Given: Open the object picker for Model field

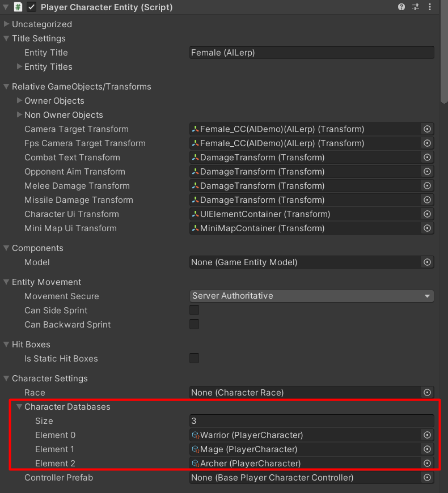Looking at the screenshot, I should tap(427, 262).
